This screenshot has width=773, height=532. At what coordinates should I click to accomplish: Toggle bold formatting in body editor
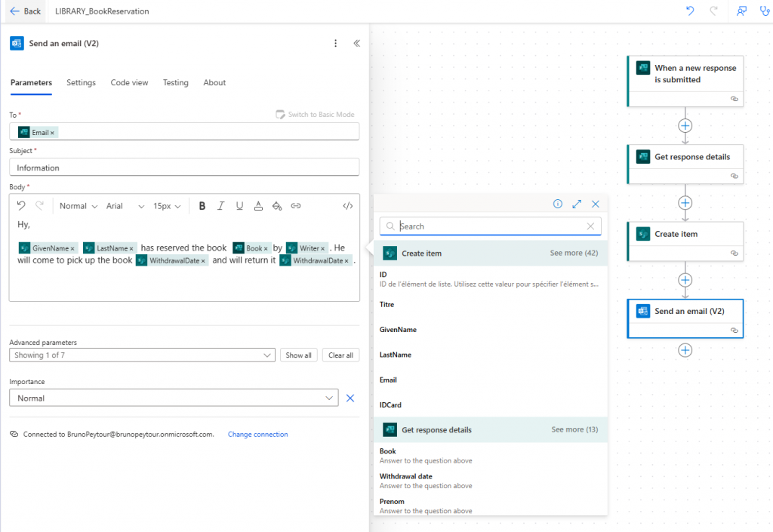click(202, 206)
